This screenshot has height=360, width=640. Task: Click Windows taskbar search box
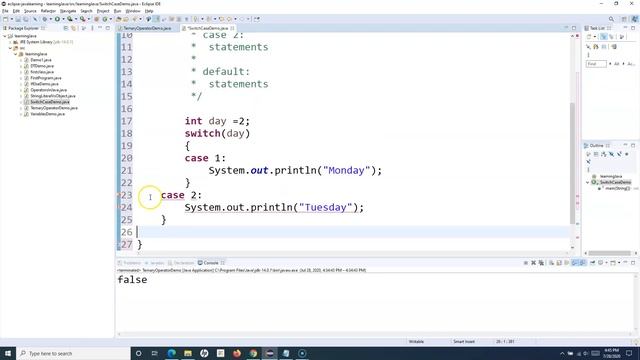pos(73,353)
